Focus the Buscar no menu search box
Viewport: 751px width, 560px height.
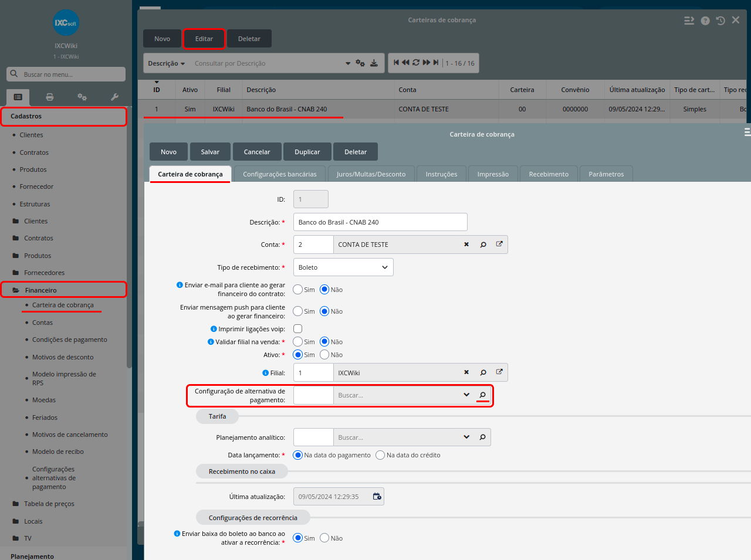pos(66,74)
